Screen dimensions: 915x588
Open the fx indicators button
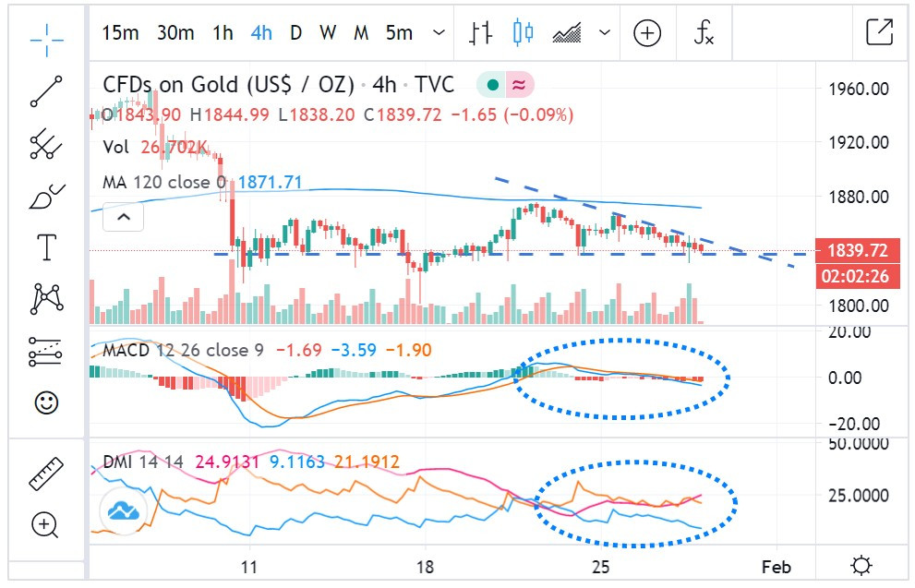pos(704,33)
